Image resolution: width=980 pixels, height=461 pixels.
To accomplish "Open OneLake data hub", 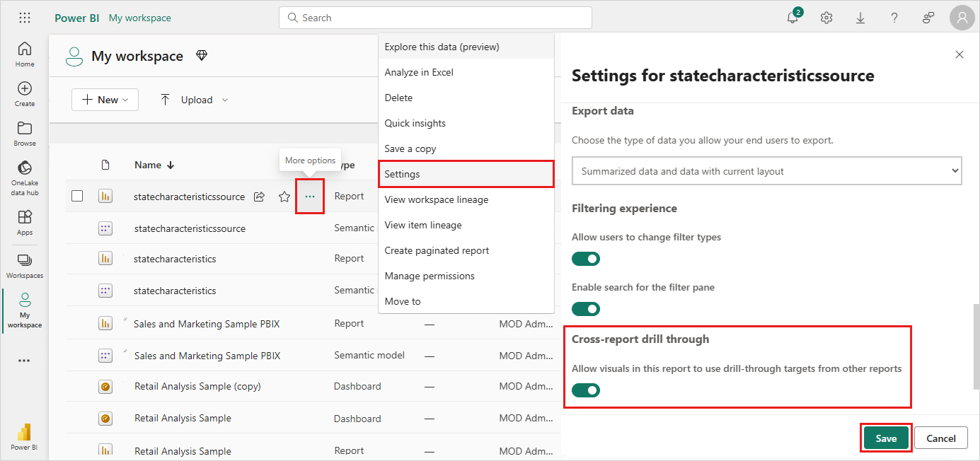I will (25, 178).
